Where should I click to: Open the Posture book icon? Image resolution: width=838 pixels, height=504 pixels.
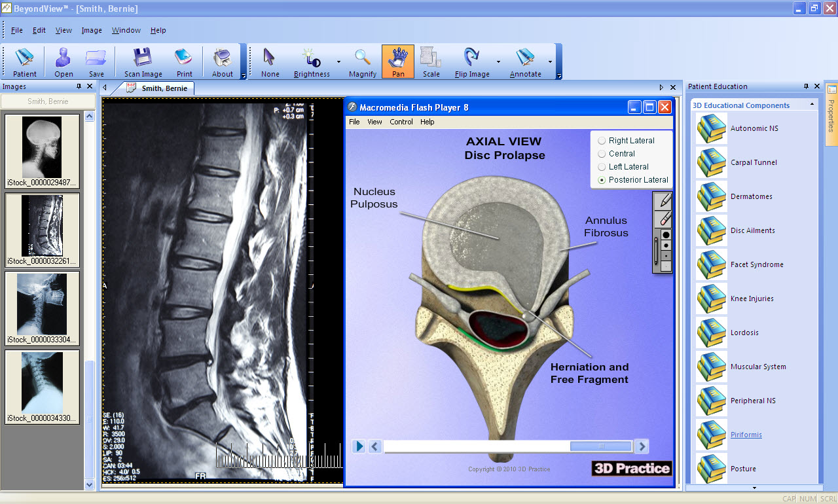pyautogui.click(x=712, y=469)
